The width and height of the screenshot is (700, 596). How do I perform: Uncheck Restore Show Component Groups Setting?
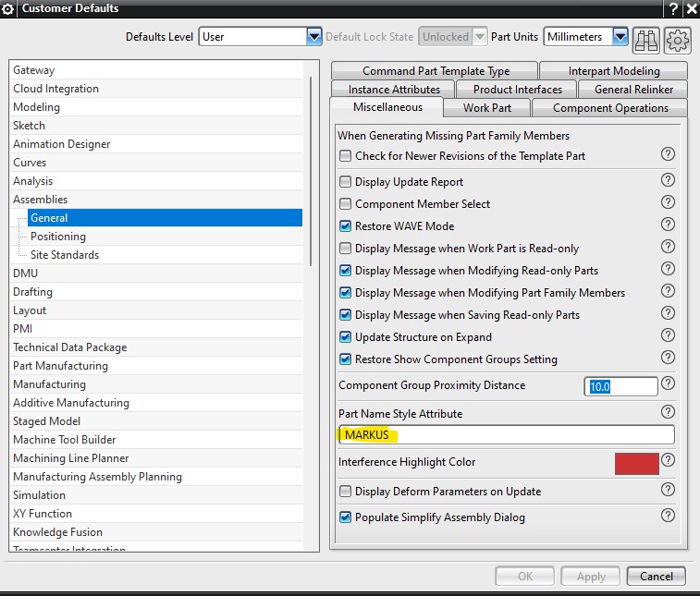click(x=345, y=359)
